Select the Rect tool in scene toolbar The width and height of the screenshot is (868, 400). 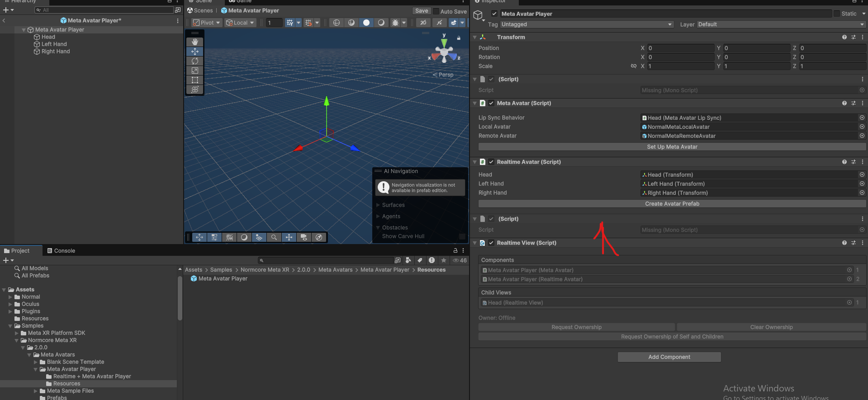coord(195,80)
